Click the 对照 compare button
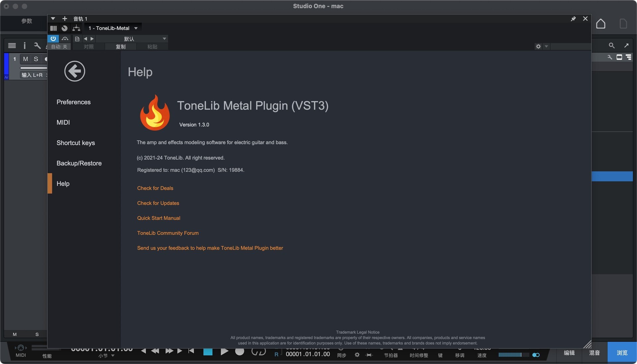This screenshot has height=364, width=637. 89,47
